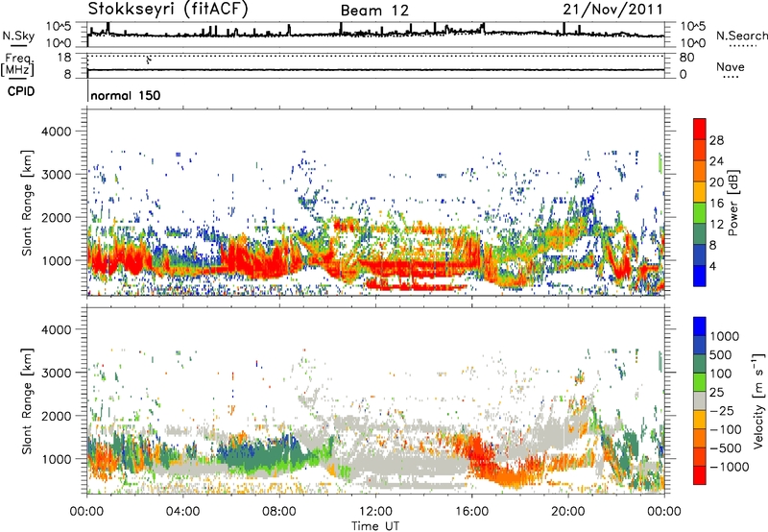Click the 'Beam 12' label

374,11
